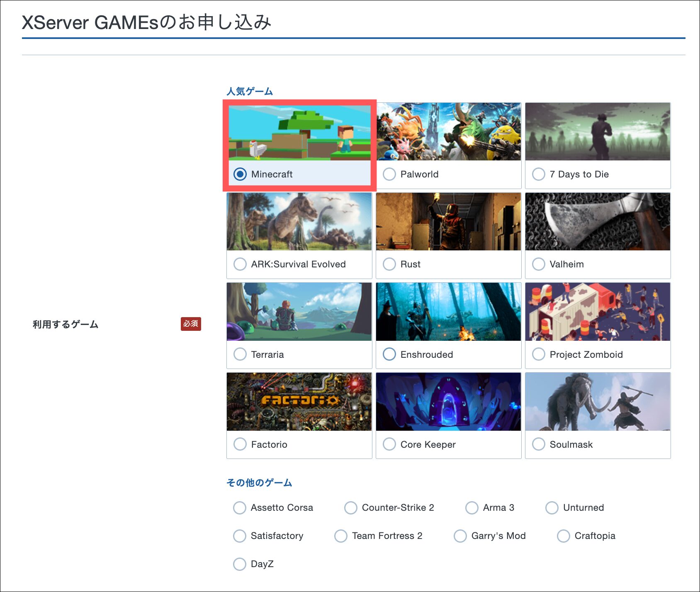Click the 7 Days to Die thumbnail

pos(598,131)
